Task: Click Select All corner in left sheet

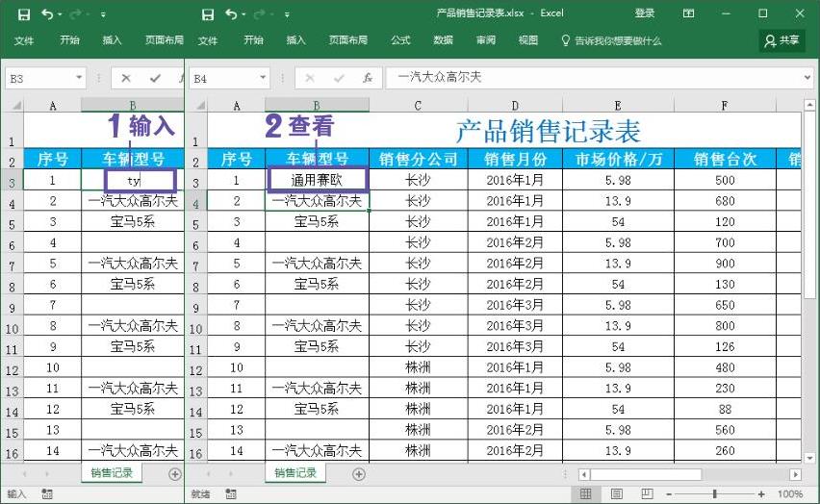Action: coord(16,106)
